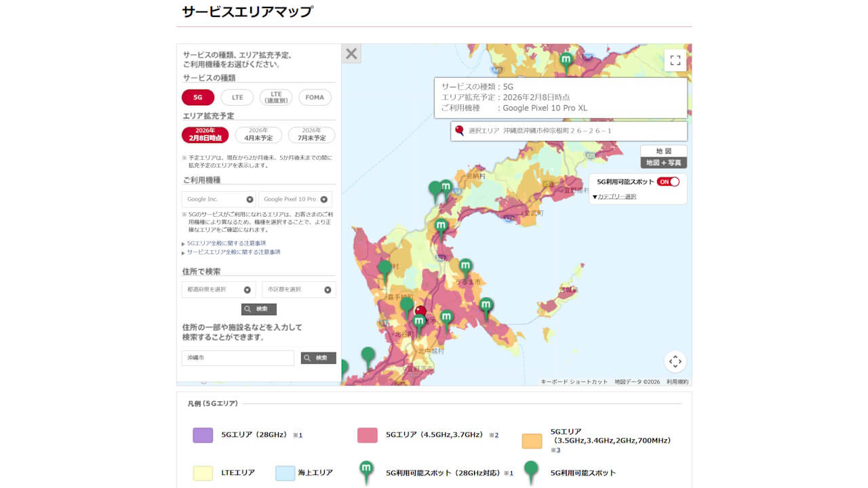Open the pan control arrows on the map

675,362
